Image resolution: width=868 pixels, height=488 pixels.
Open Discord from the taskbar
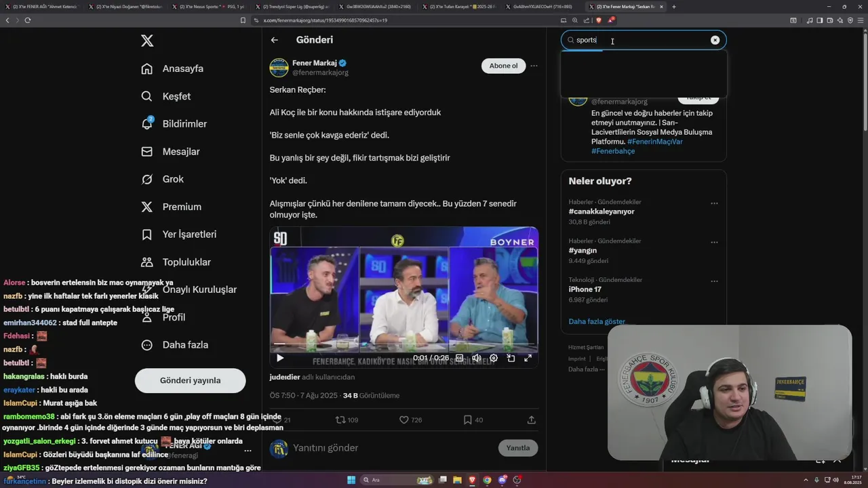coord(502,480)
